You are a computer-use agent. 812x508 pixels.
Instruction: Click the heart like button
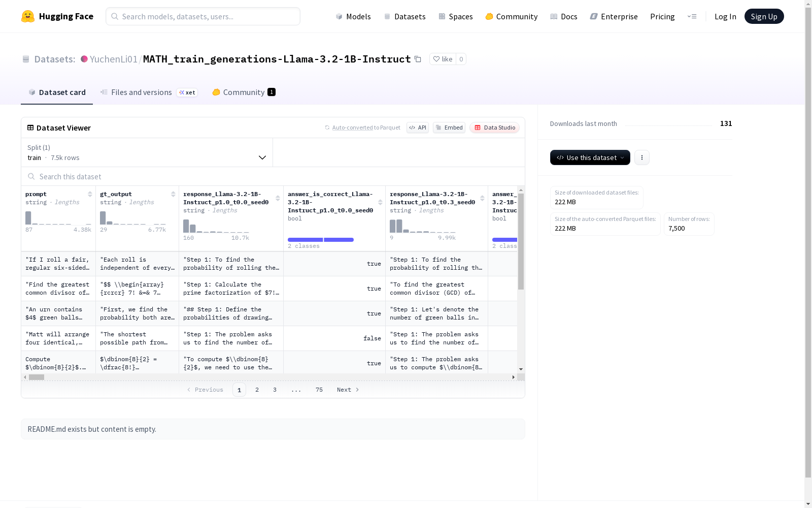point(443,59)
